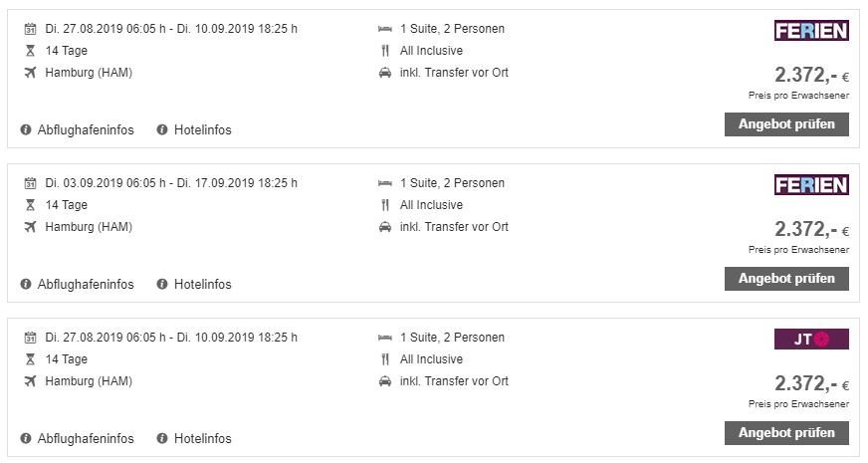868x463 pixels.
Task: Click the info icon beside first Abflughafeninfos
Action: coord(26,129)
